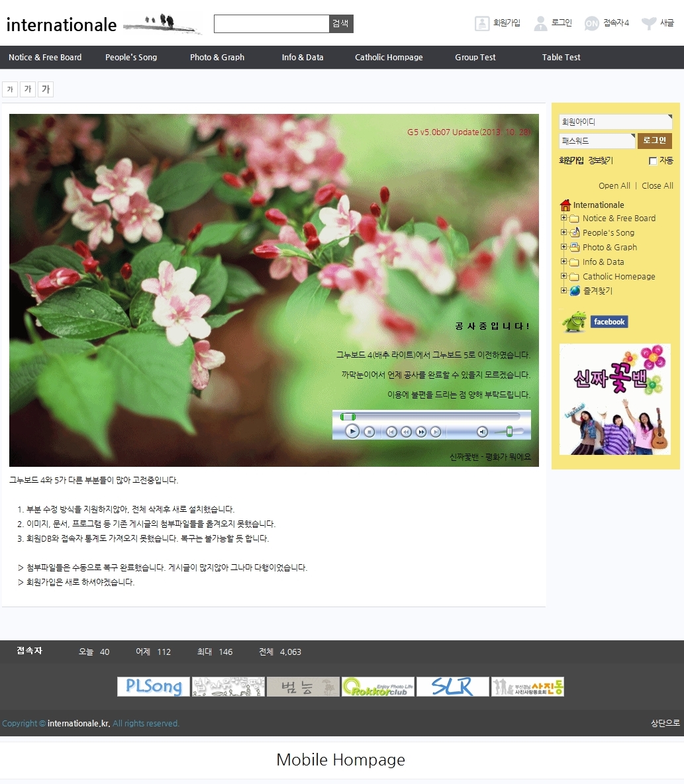Click the 접속자 ON icon in header
The width and height of the screenshot is (684, 784).
[x=591, y=23]
